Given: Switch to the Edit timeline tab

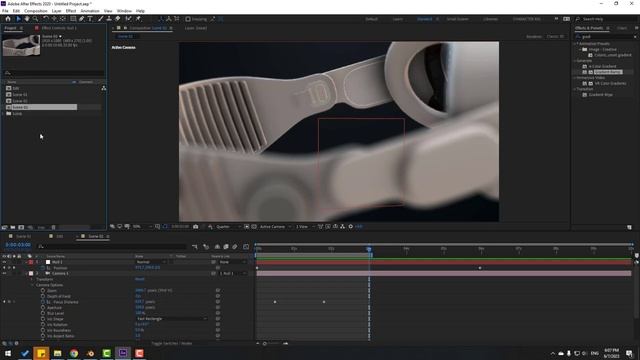Looking at the screenshot, I should (x=60, y=236).
